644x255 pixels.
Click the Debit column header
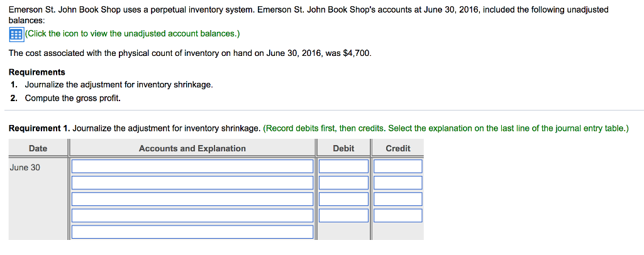pos(343,149)
